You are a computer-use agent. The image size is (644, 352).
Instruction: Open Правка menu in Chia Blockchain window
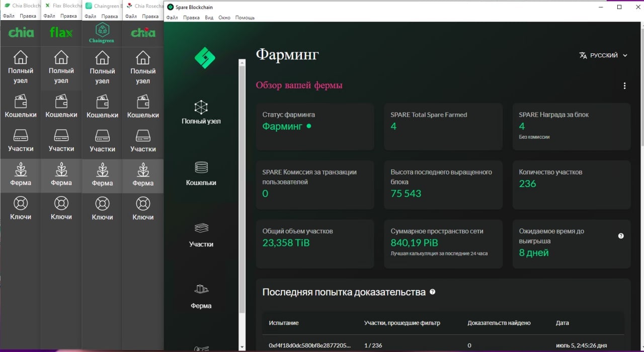click(28, 16)
